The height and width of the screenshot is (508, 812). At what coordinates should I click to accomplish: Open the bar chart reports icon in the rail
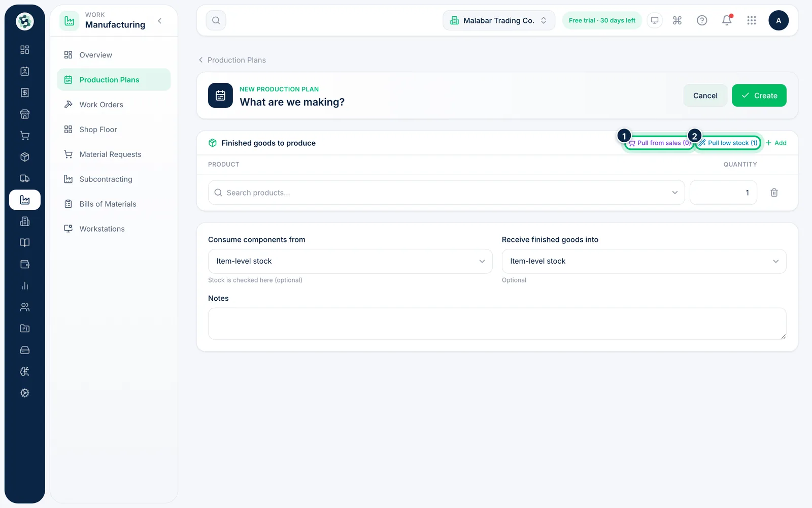click(x=24, y=285)
